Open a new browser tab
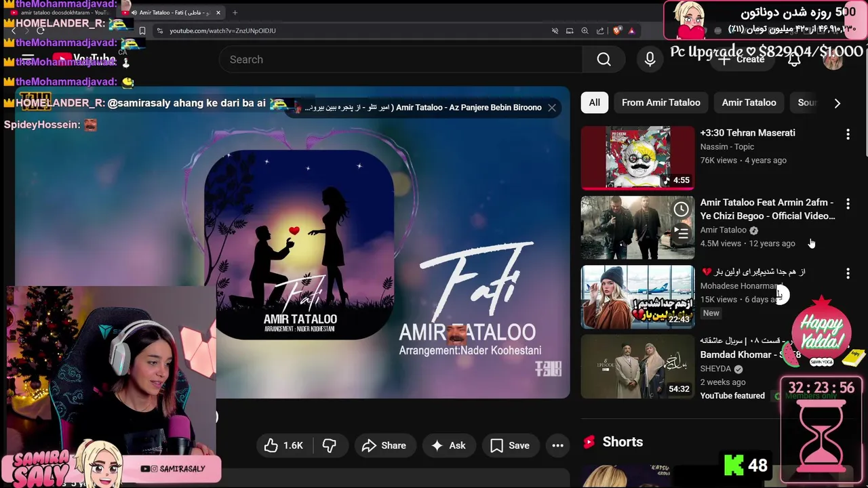Viewport: 868px width, 488px height. coord(235,12)
